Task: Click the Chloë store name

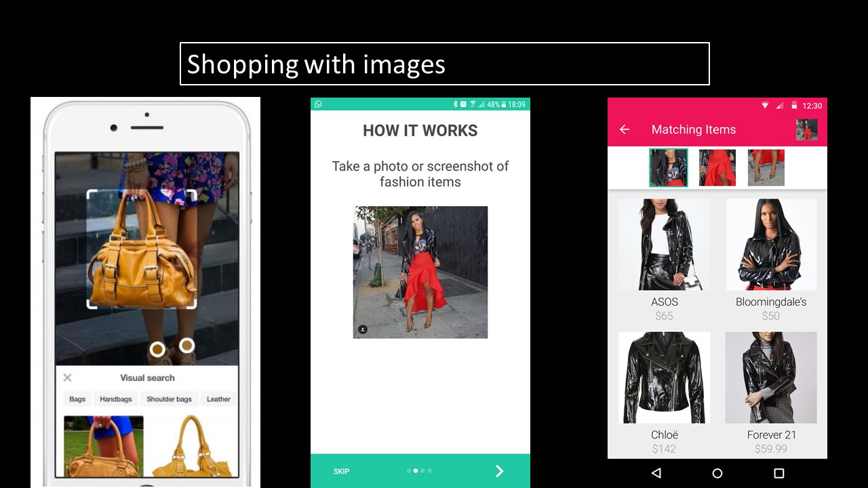Action: point(664,434)
